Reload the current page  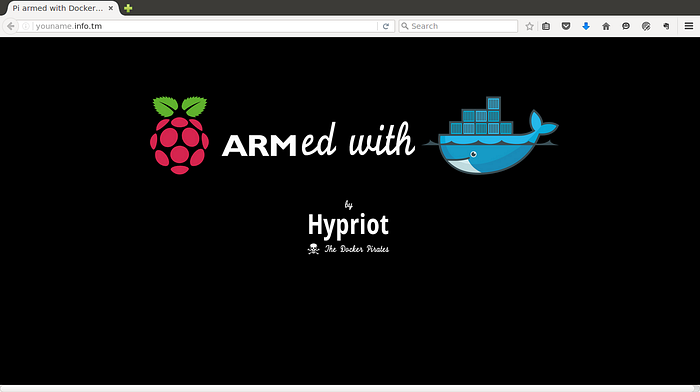386,26
